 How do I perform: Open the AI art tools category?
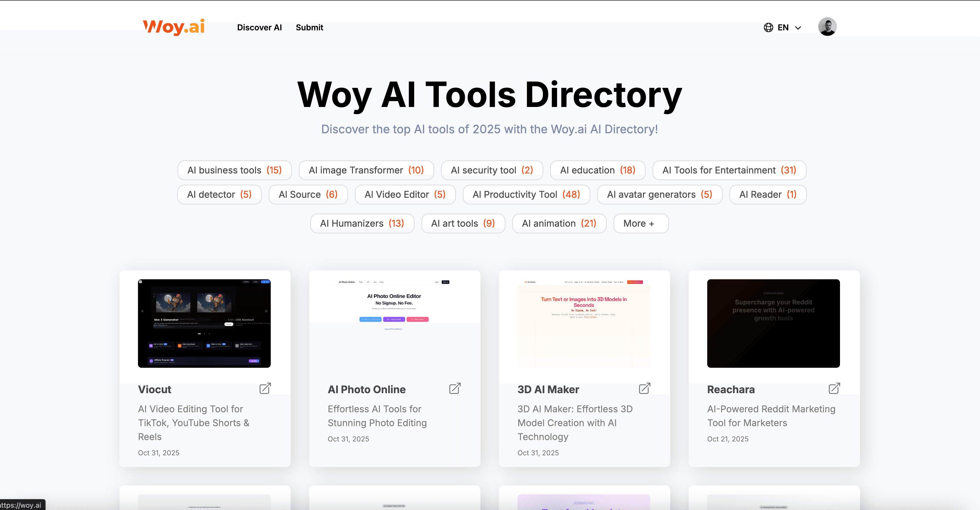point(463,223)
